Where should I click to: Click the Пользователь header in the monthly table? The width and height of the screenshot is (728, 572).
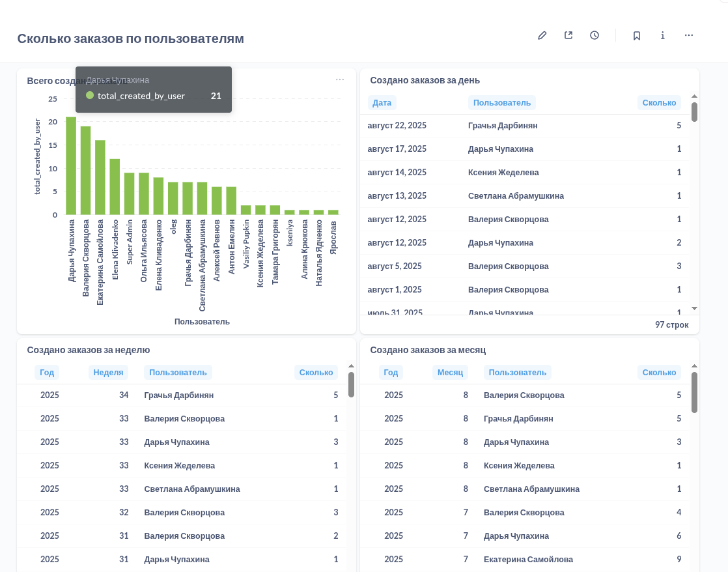click(517, 373)
